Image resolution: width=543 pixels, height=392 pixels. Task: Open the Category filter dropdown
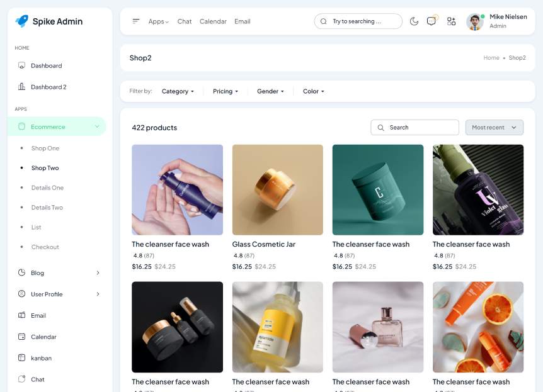click(x=178, y=91)
